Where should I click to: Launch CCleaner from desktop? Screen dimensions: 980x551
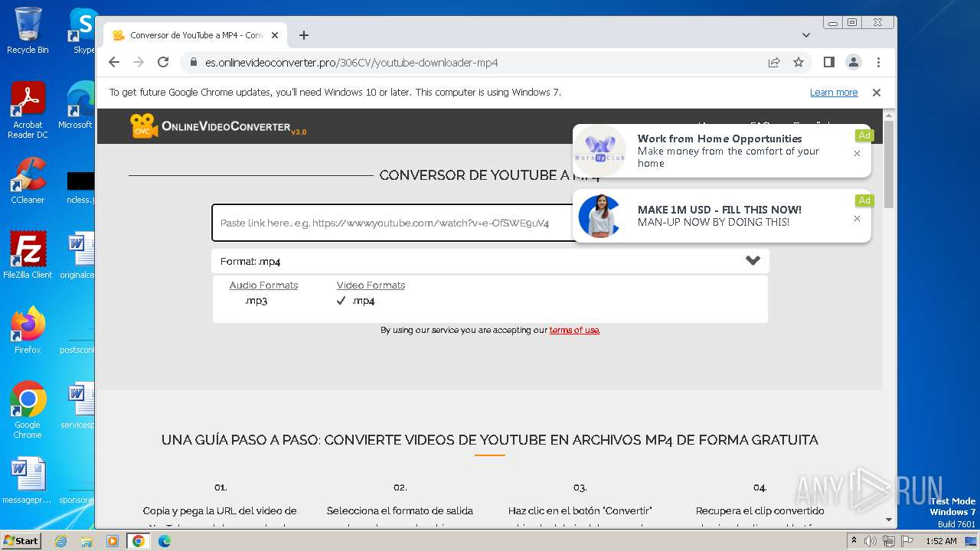pos(28,181)
